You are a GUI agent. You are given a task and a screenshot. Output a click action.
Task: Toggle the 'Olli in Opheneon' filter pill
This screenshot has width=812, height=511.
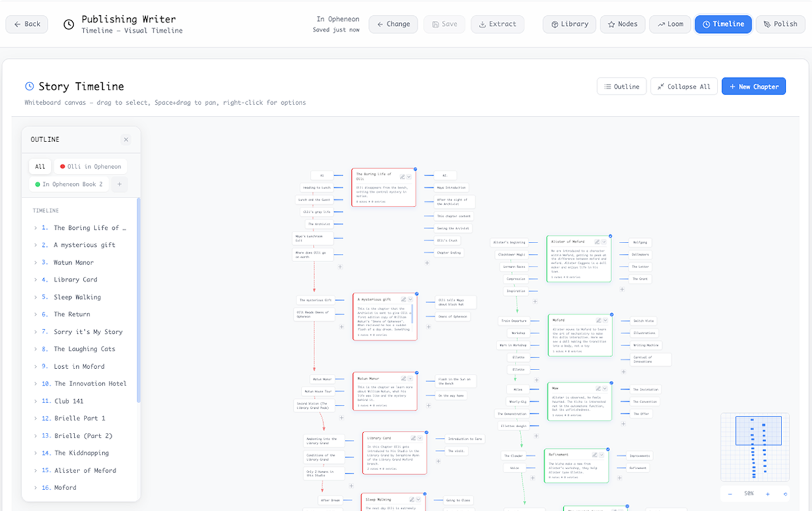[90, 166]
